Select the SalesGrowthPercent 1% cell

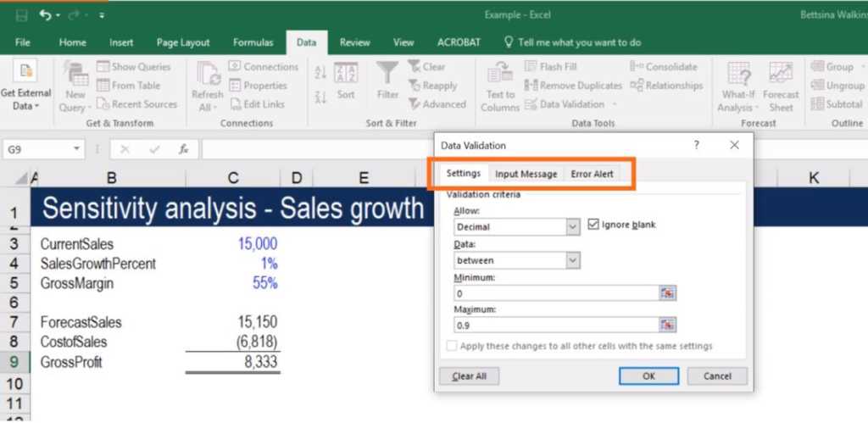coord(233,264)
